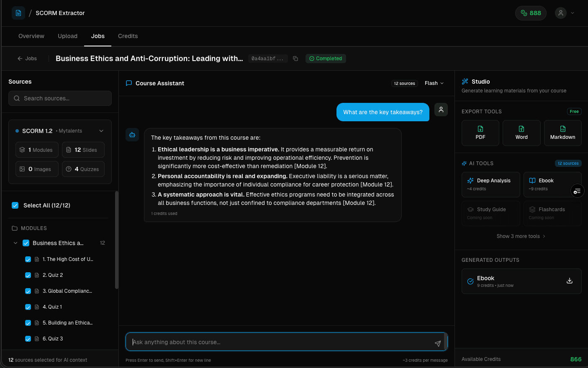
Task: Click the SCORM Extractor app logo icon
Action: [x=18, y=13]
